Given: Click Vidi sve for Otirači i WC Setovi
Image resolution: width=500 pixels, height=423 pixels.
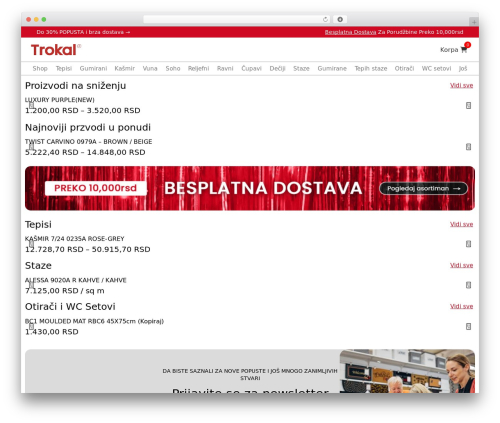Looking at the screenshot, I should coord(461,306).
